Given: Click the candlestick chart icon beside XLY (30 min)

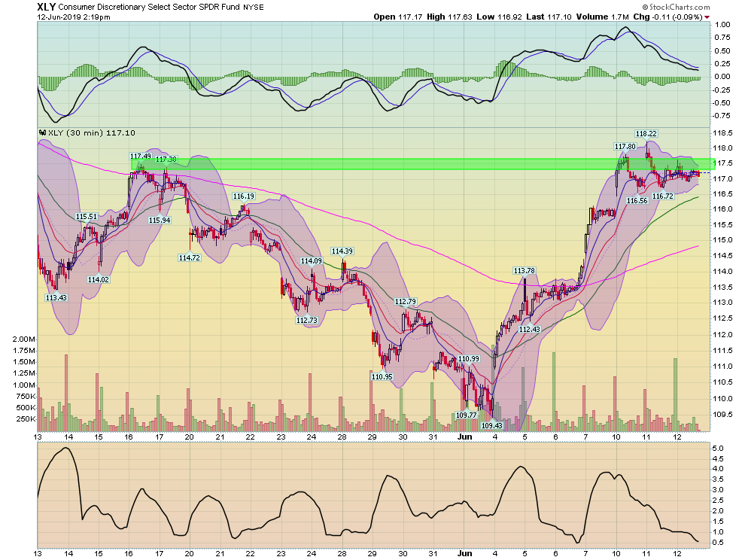Looking at the screenshot, I should [44, 132].
